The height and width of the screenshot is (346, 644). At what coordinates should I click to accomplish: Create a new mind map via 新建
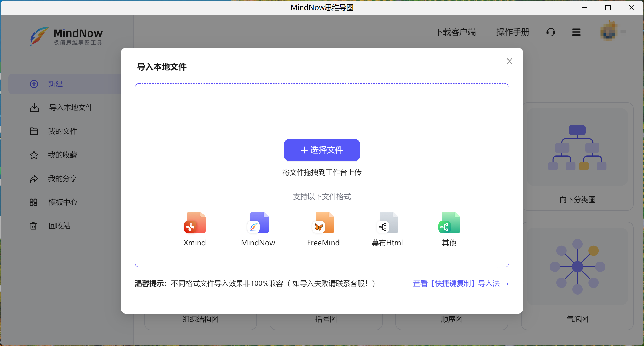pyautogui.click(x=55, y=84)
